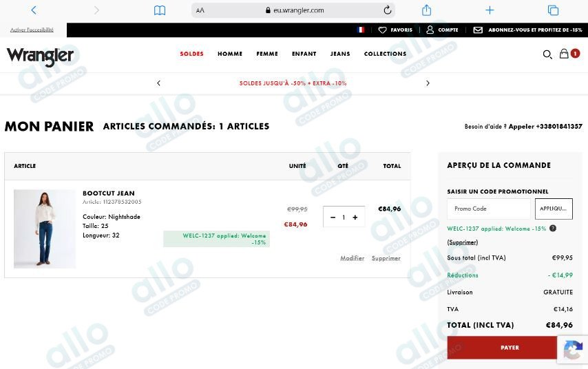
Task: Open the Collections menu
Action: 385,54
